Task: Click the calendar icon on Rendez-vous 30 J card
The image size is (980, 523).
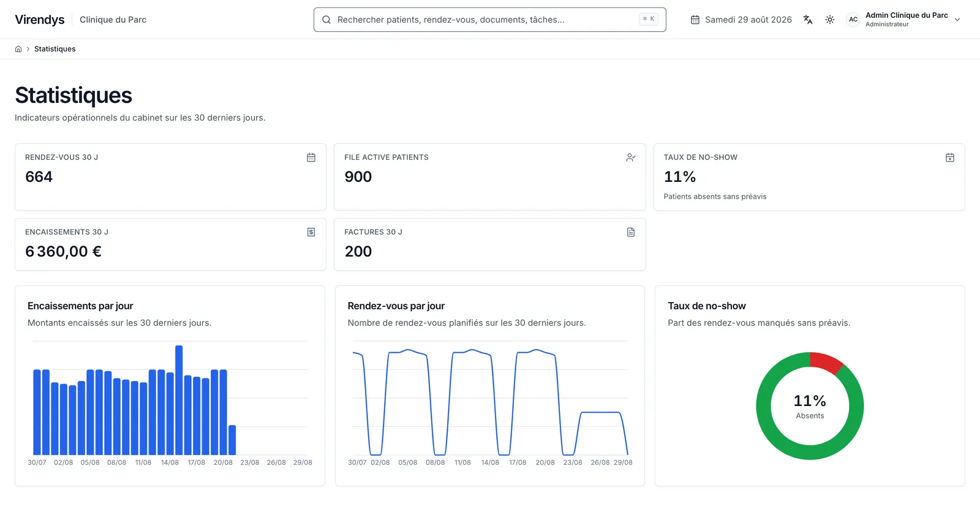Action: point(311,157)
